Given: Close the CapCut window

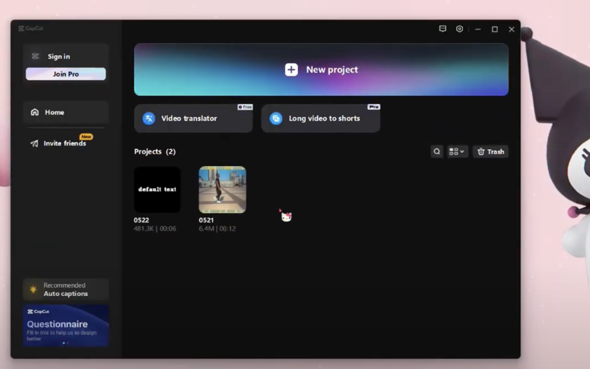Looking at the screenshot, I should [511, 29].
